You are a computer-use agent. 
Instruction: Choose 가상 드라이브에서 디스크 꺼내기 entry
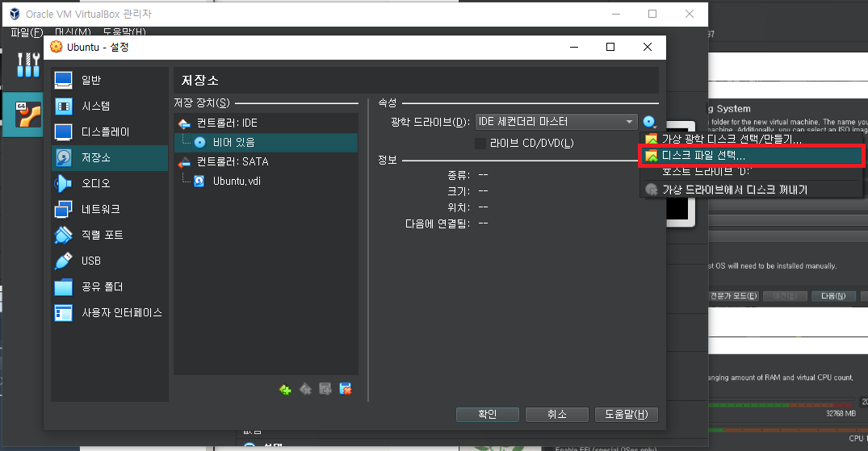pos(752,190)
